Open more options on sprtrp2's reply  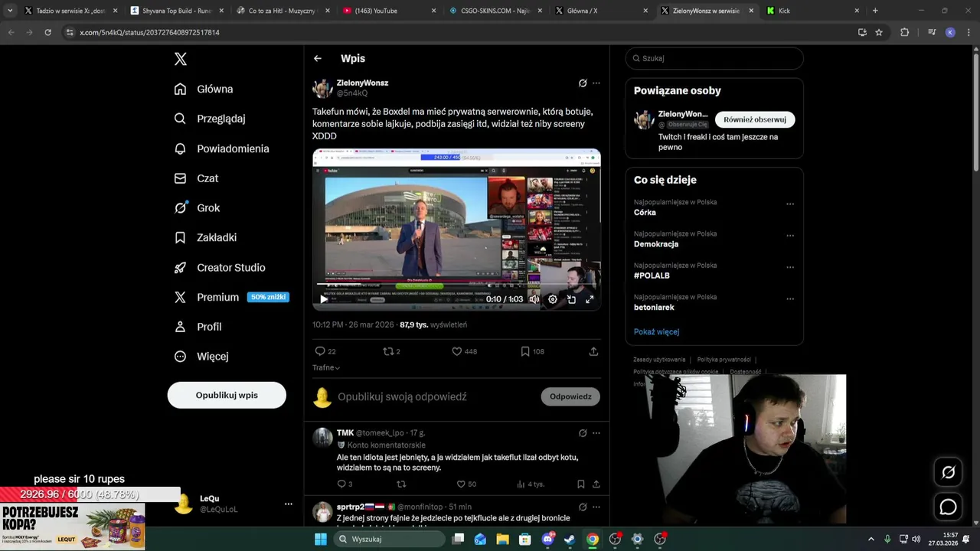(596, 507)
